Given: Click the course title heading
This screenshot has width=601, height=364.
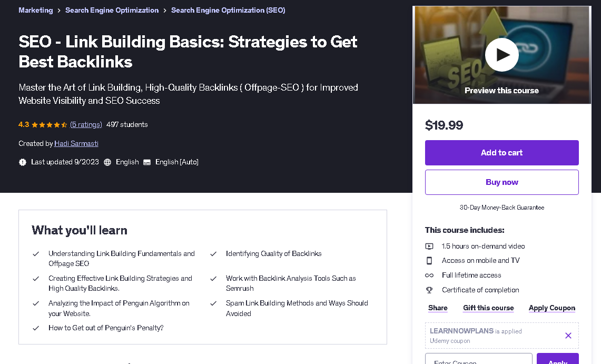Looking at the screenshot, I should (x=188, y=52).
